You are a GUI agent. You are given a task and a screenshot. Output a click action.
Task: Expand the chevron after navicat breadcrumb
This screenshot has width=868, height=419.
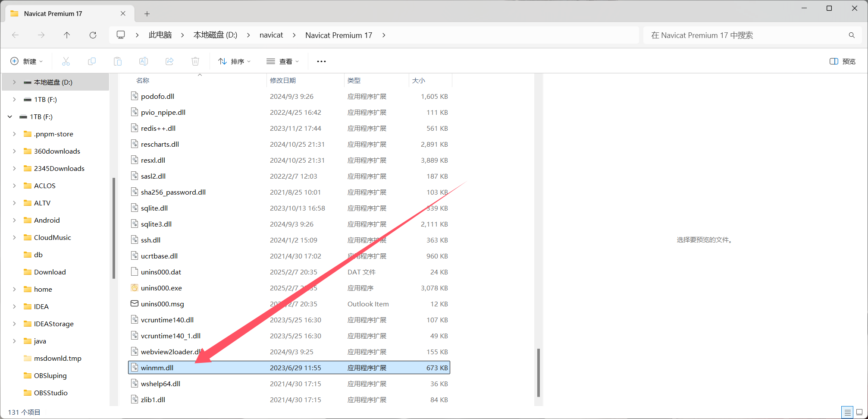tap(294, 35)
